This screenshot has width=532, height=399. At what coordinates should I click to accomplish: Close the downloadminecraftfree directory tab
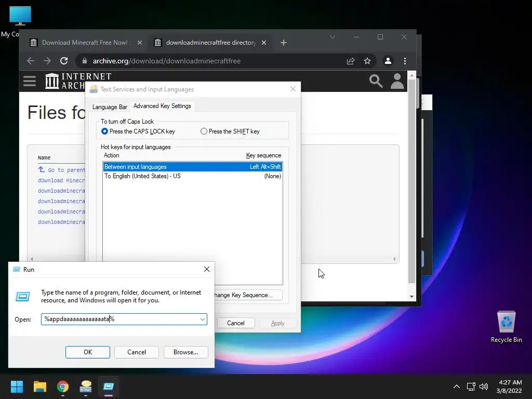click(263, 43)
